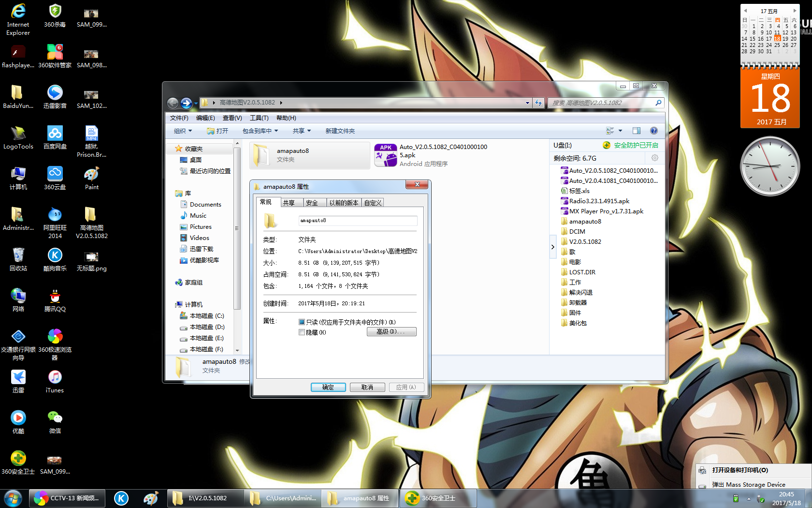Click the navigation pane scrollbar
Viewport: 812px width, 508px height.
(237, 228)
